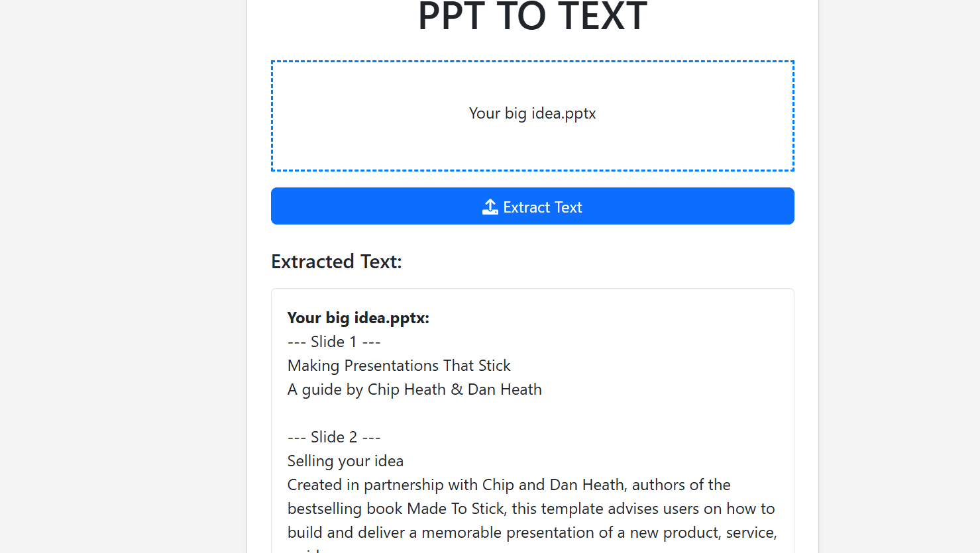Click the PPT TO TEXT page title
This screenshot has height=553, width=980.
pyautogui.click(x=532, y=18)
